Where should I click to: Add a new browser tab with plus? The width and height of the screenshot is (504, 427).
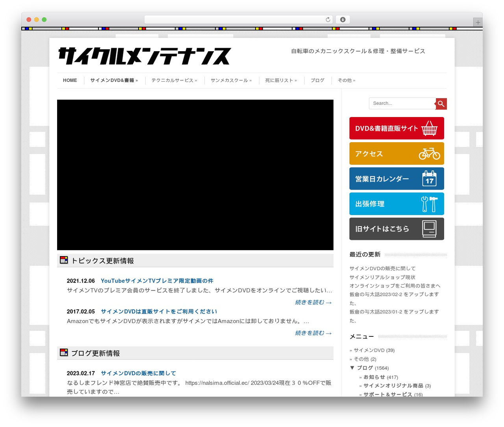[478, 22]
